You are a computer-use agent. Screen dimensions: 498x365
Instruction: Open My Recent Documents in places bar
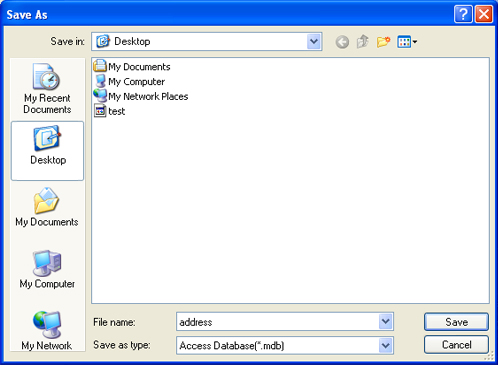pyautogui.click(x=47, y=89)
